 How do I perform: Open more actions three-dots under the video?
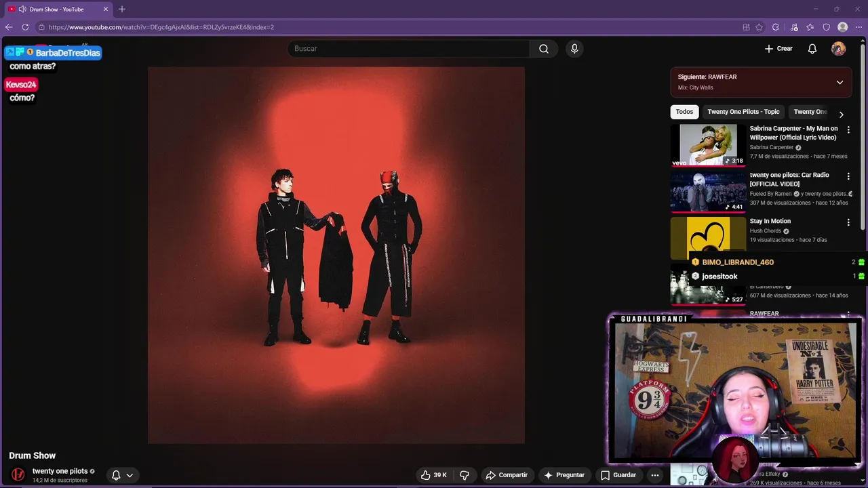point(655,475)
